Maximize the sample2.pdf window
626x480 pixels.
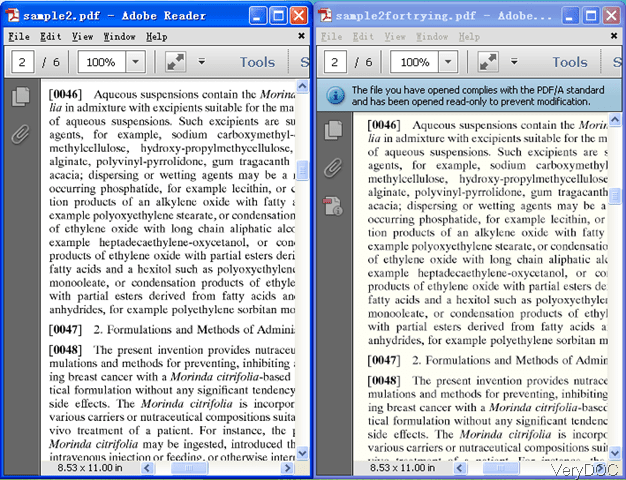pyautogui.click(x=278, y=16)
